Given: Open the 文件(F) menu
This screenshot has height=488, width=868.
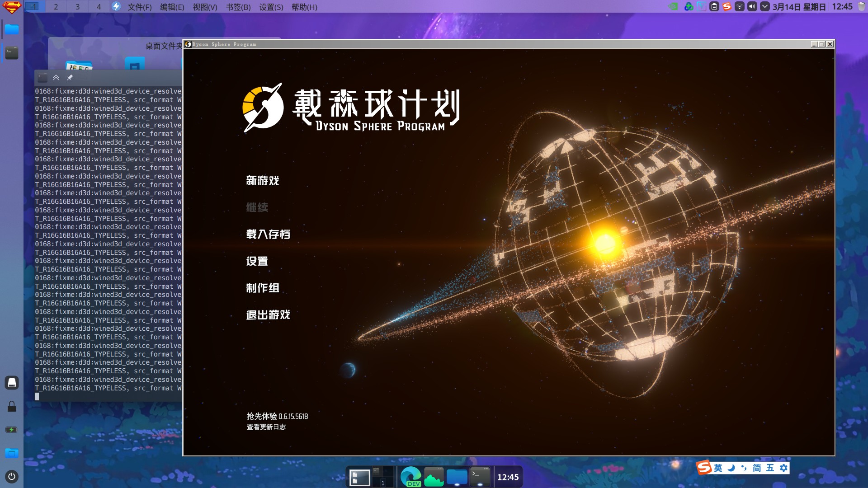Looking at the screenshot, I should coord(139,7).
